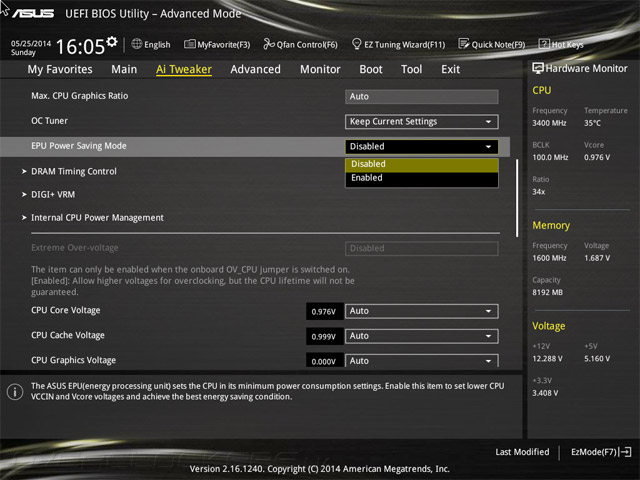
Task: Click the MyFavorite folder icon
Action: (x=189, y=44)
